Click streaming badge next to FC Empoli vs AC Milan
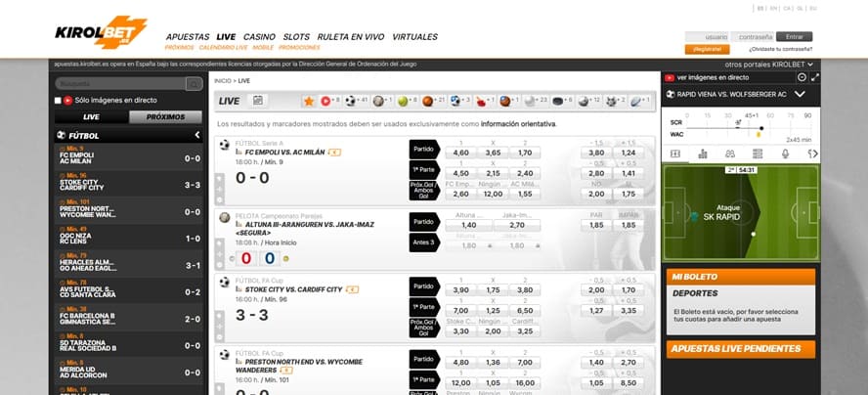This screenshot has height=395, width=868. coord(334,153)
